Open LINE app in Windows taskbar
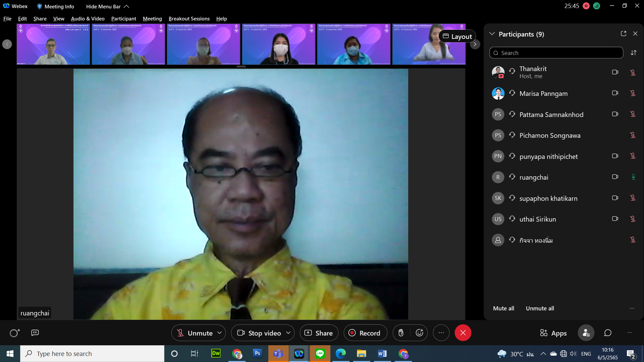Viewport: 644px width, 362px height. 320,354
